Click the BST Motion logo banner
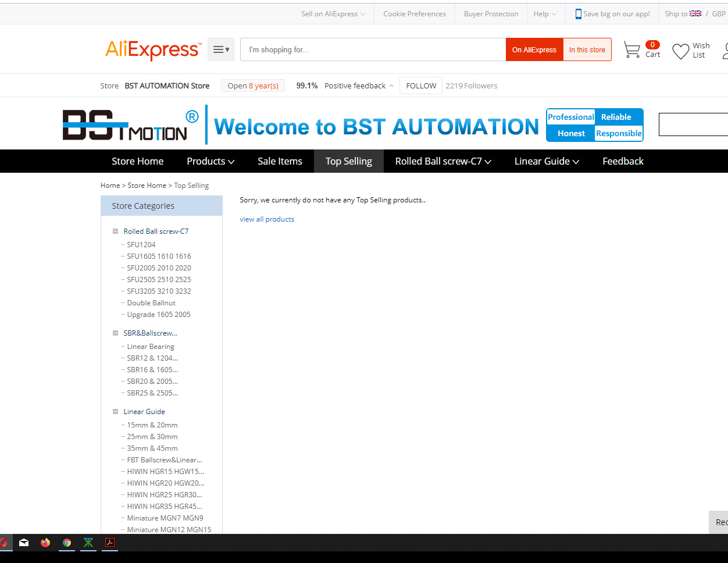This screenshot has height=563, width=728. click(130, 125)
